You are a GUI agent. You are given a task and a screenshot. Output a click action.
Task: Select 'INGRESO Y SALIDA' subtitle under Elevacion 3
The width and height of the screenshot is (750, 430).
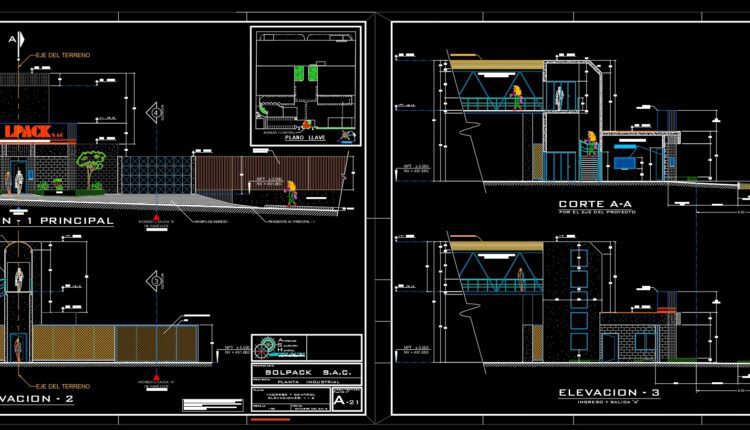(609, 402)
